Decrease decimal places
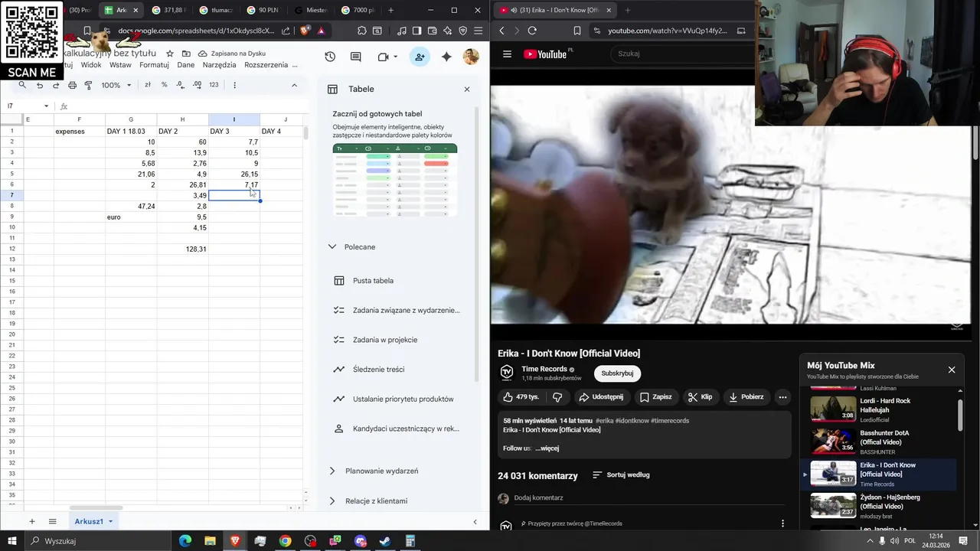The height and width of the screenshot is (551, 980). (x=181, y=85)
